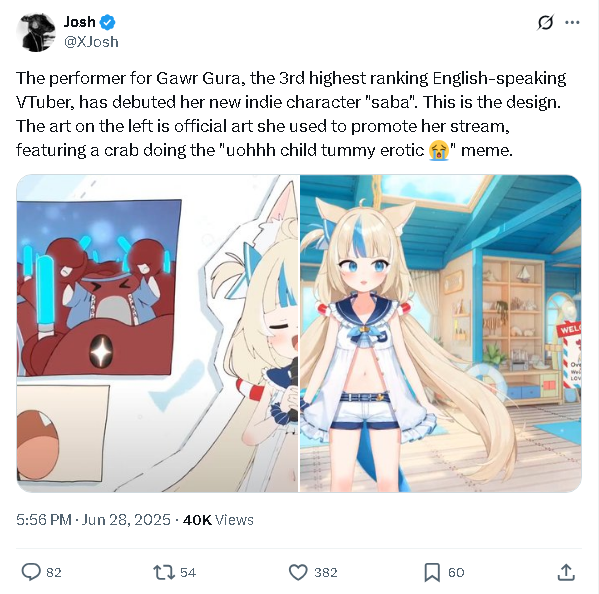Open the share upload icon
The width and height of the screenshot is (599, 594).
[566, 572]
